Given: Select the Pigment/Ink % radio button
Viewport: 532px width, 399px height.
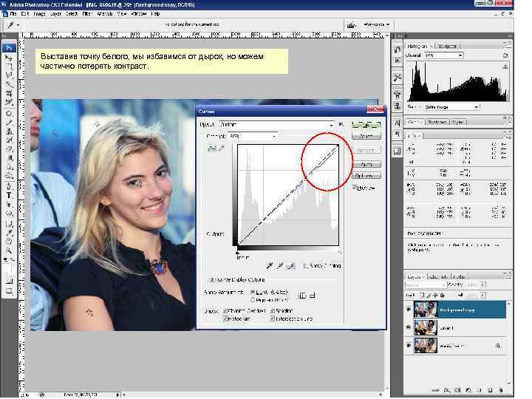Looking at the screenshot, I should click(253, 300).
